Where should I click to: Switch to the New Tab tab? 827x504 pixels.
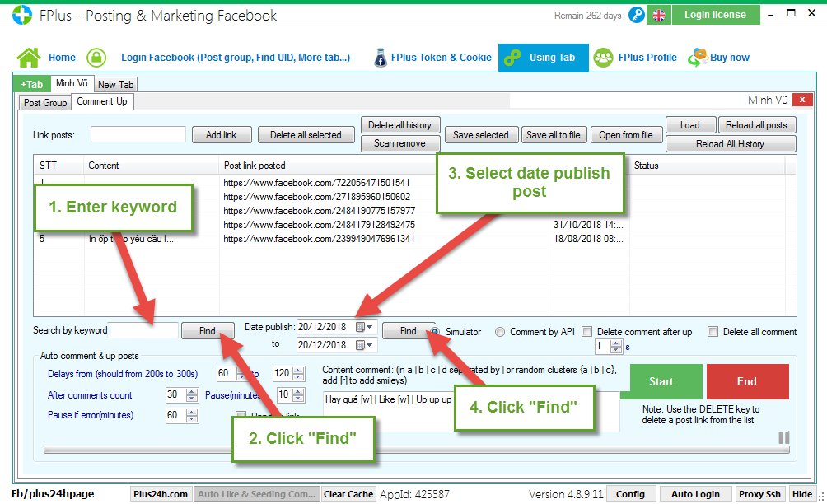(x=115, y=84)
